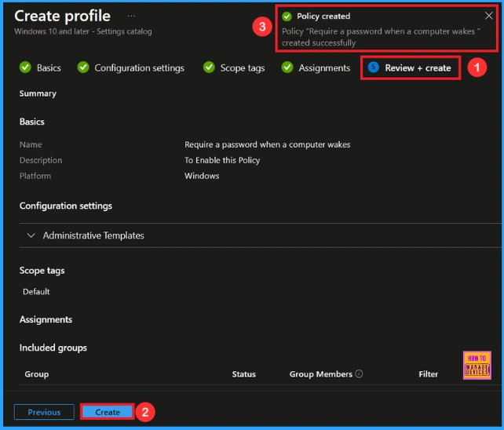The width and height of the screenshot is (504, 430).
Task: Click the Create profile page title
Action: tap(62, 16)
